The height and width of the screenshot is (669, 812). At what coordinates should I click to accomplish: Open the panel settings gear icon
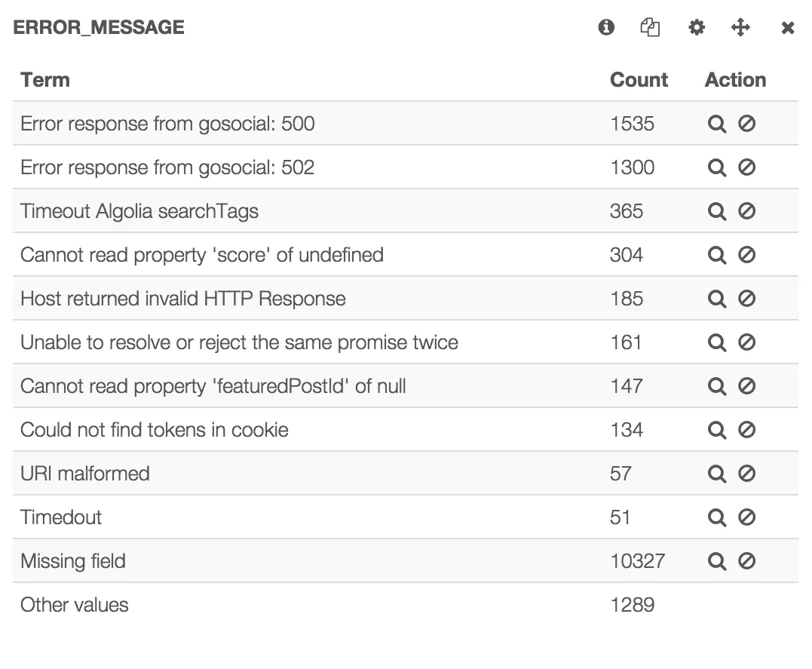tap(696, 27)
